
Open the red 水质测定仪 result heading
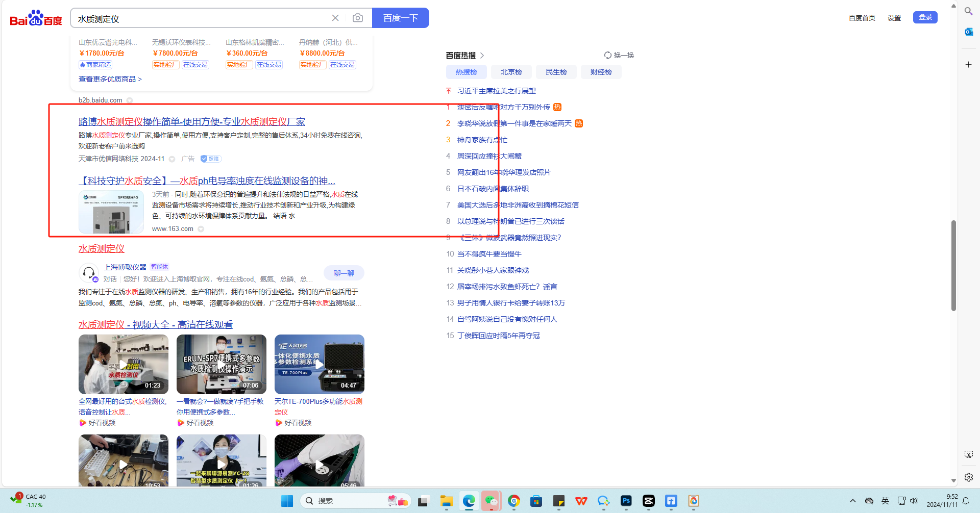tap(102, 249)
